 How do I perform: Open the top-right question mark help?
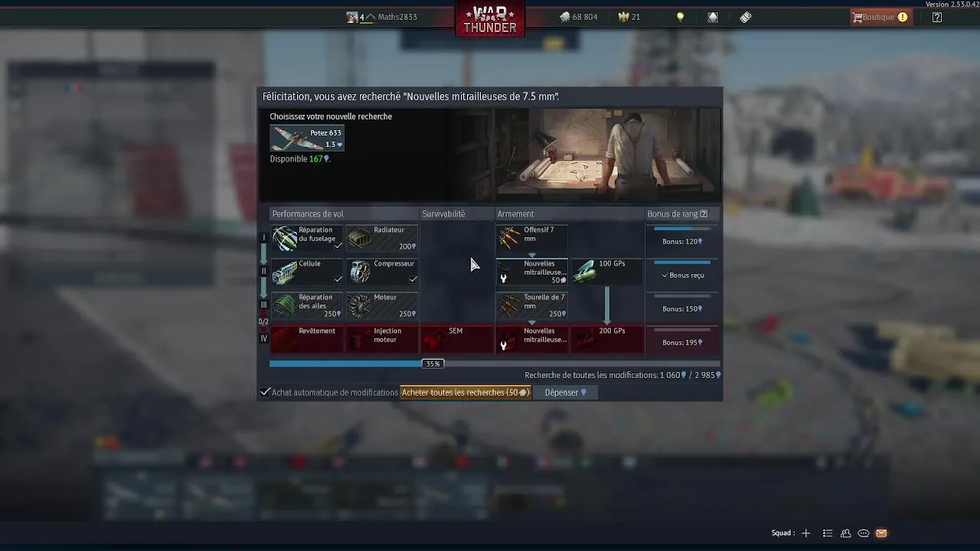pyautogui.click(x=937, y=17)
